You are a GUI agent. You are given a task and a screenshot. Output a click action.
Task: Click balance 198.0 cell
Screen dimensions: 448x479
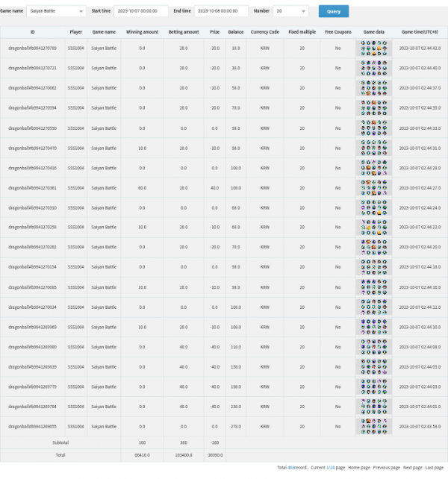236,386
